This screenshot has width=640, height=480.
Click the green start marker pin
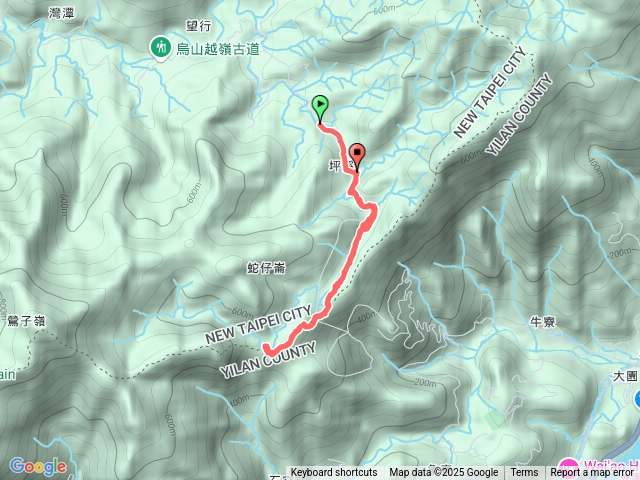tap(320, 109)
